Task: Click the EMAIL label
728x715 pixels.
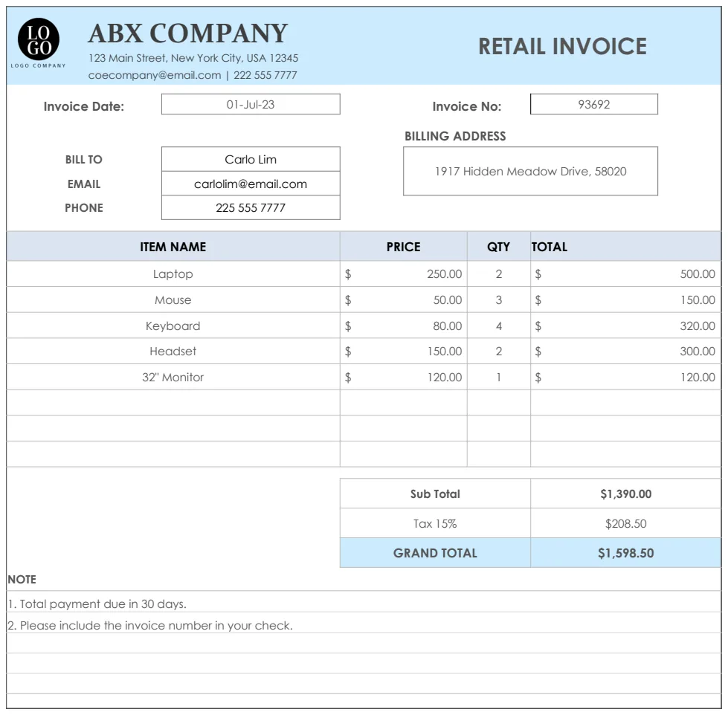Action: coord(84,184)
